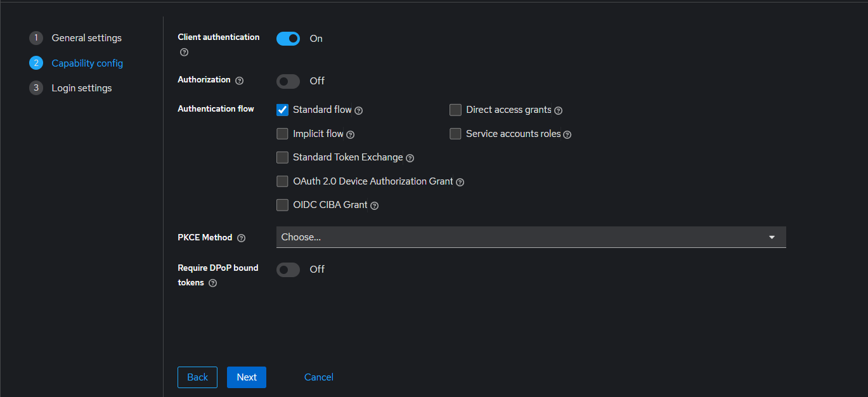Tick the Implicit flow checkbox
The width and height of the screenshot is (868, 397).
tap(283, 134)
